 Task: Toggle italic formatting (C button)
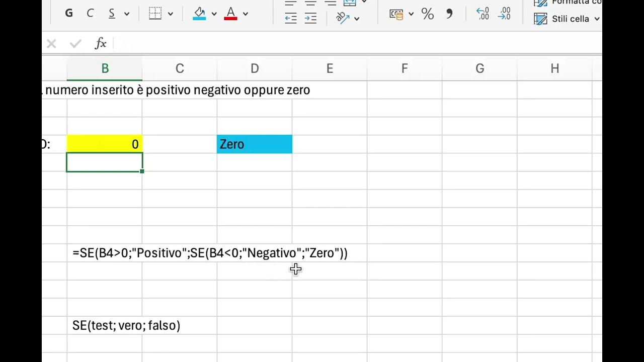pyautogui.click(x=90, y=14)
